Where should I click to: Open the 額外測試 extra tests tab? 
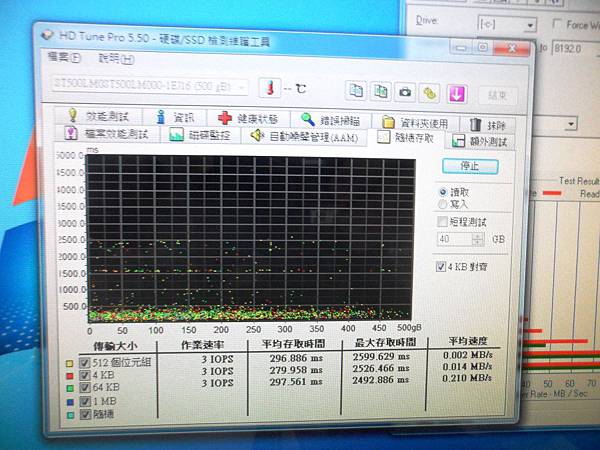pos(480,141)
